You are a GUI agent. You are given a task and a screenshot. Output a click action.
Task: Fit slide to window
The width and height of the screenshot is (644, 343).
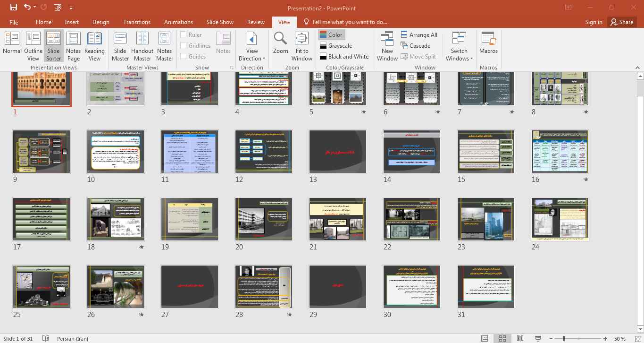pos(302,45)
